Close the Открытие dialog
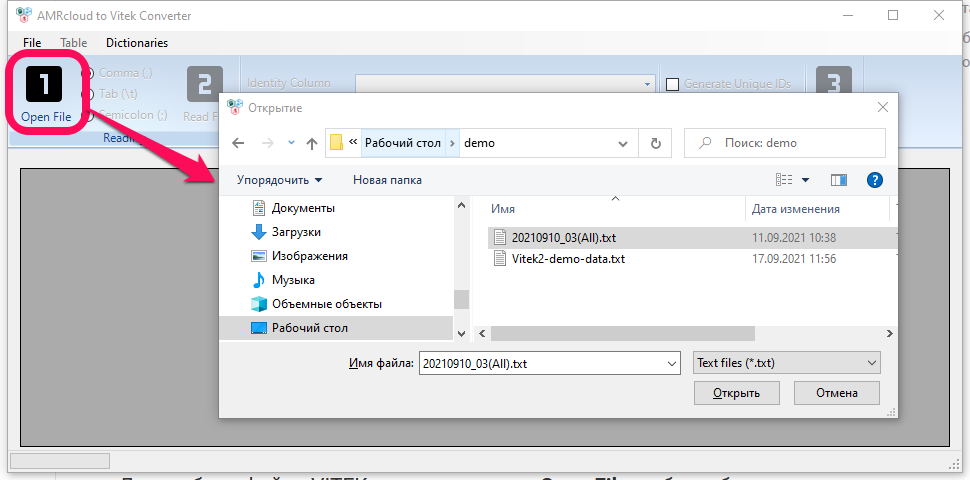970x480 pixels. click(x=883, y=107)
